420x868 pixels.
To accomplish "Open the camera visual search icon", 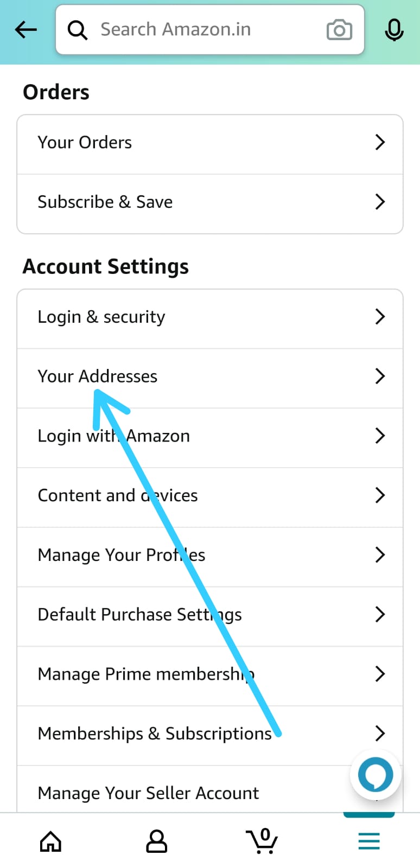I will pyautogui.click(x=339, y=30).
